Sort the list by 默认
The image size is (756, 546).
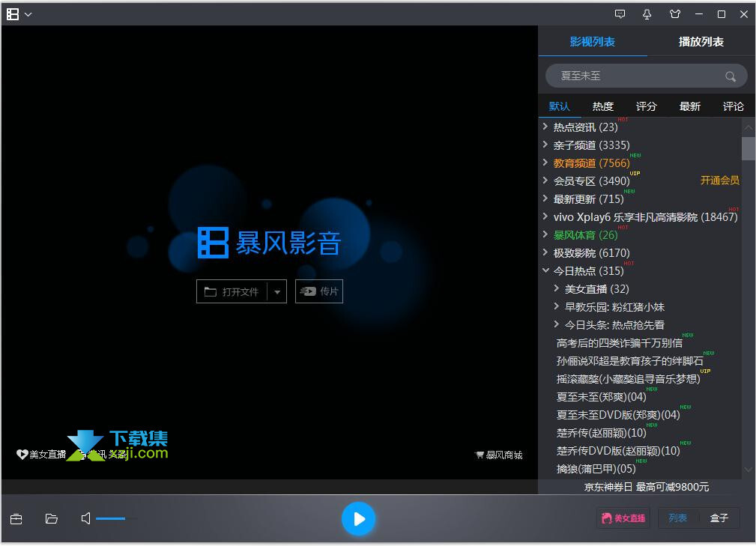[x=559, y=106]
